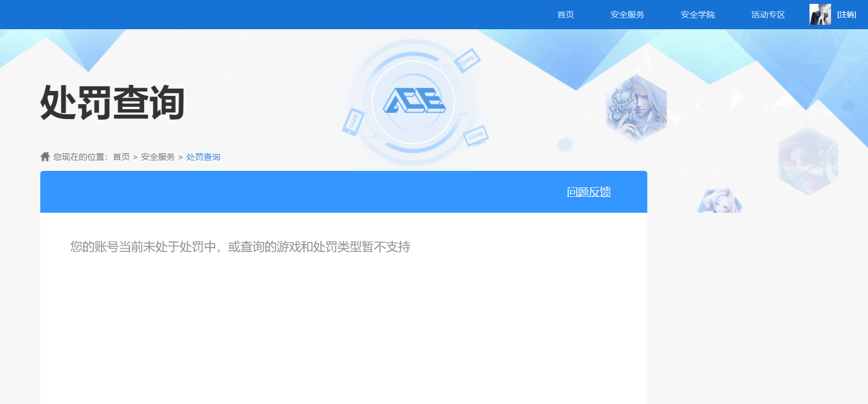Click the user avatar picture
Screen dimensions: 868x404
click(820, 14)
